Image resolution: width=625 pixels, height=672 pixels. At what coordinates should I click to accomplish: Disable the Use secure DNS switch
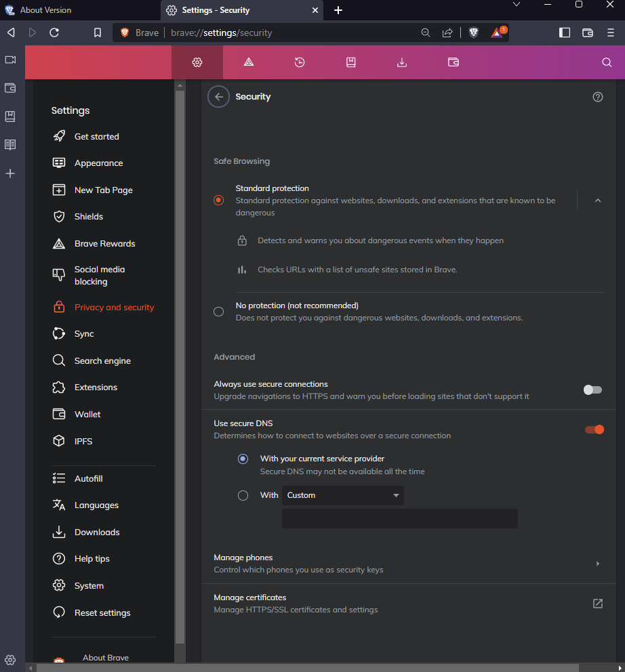pos(594,429)
